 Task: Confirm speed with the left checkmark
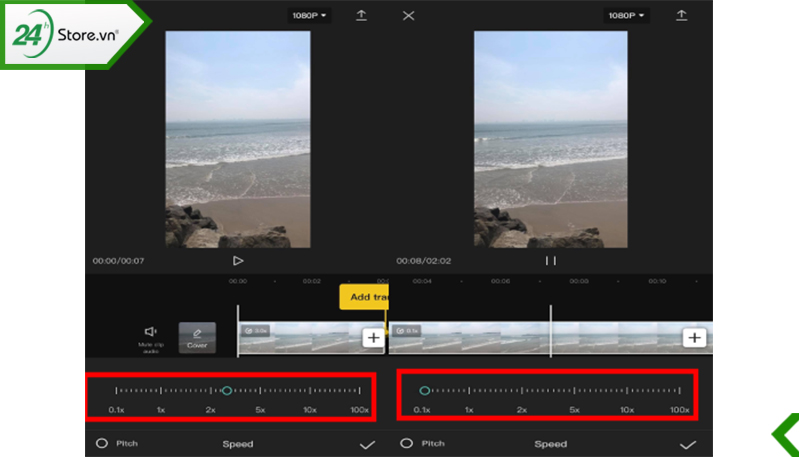pos(367,445)
